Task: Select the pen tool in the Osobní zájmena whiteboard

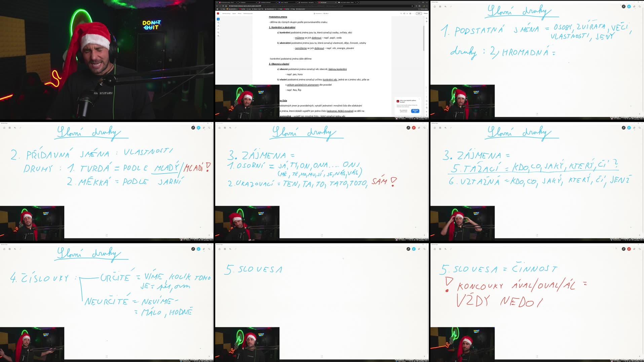Action: [x=408, y=128]
